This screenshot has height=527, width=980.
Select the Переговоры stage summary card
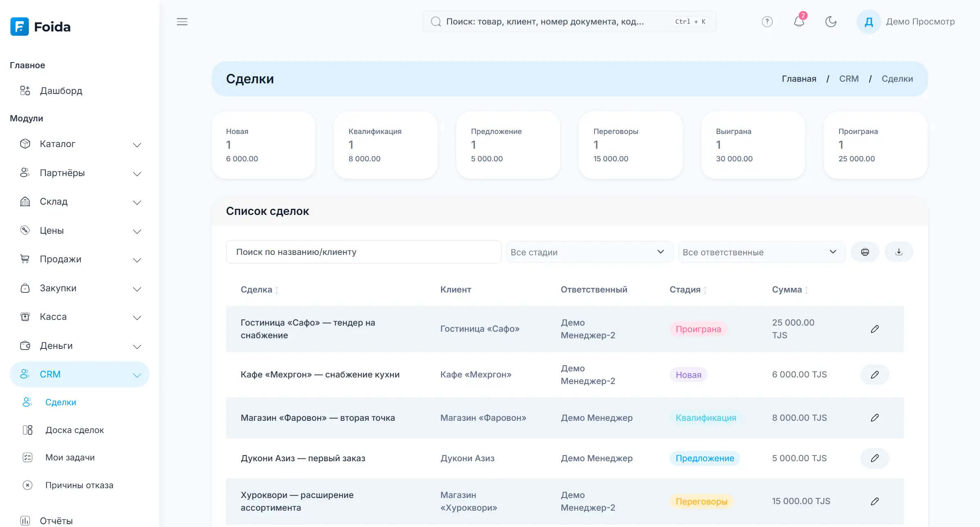(630, 145)
